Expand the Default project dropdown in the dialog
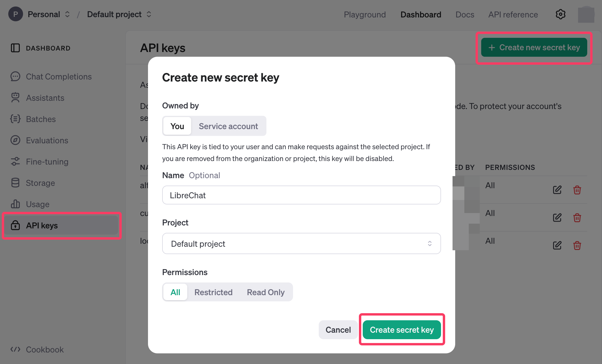Screen dimensions: 602x364 pos(301,244)
